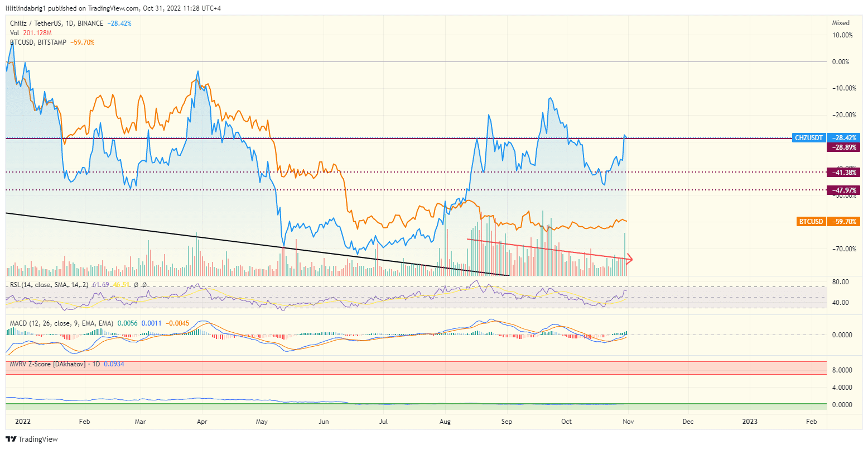Click the red downward arrow drawn over volume
The image size is (868, 449).
629,259
